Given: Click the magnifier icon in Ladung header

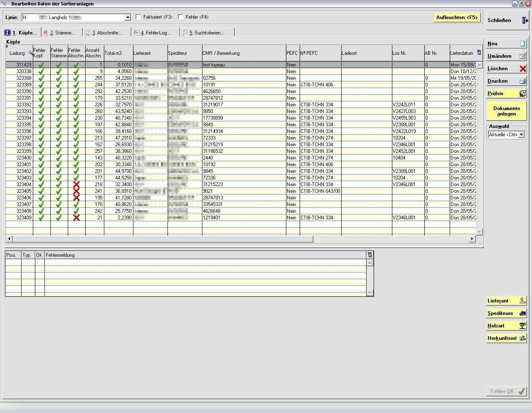Looking at the screenshot, I should click(x=30, y=53).
